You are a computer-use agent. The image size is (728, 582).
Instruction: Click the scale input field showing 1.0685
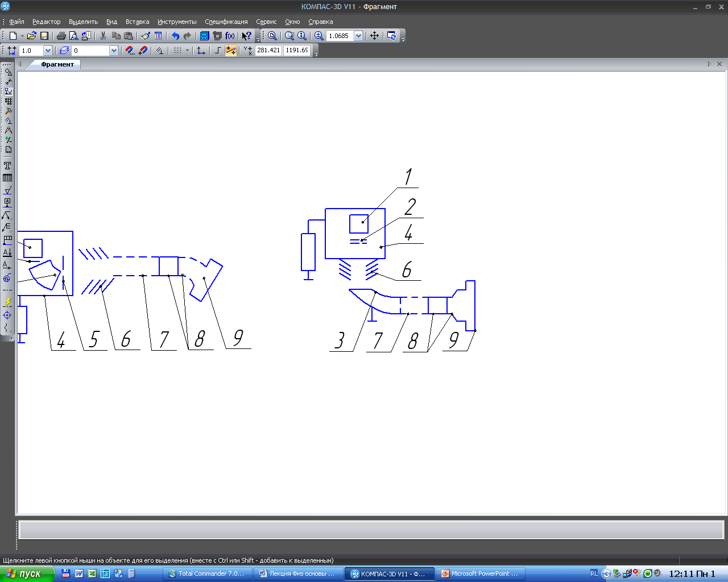(x=340, y=36)
